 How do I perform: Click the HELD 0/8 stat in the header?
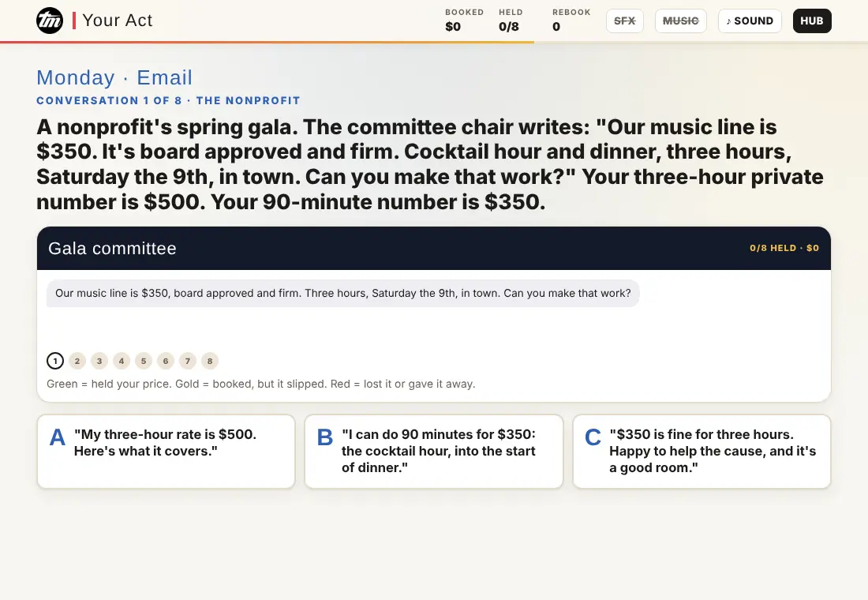[x=511, y=20]
